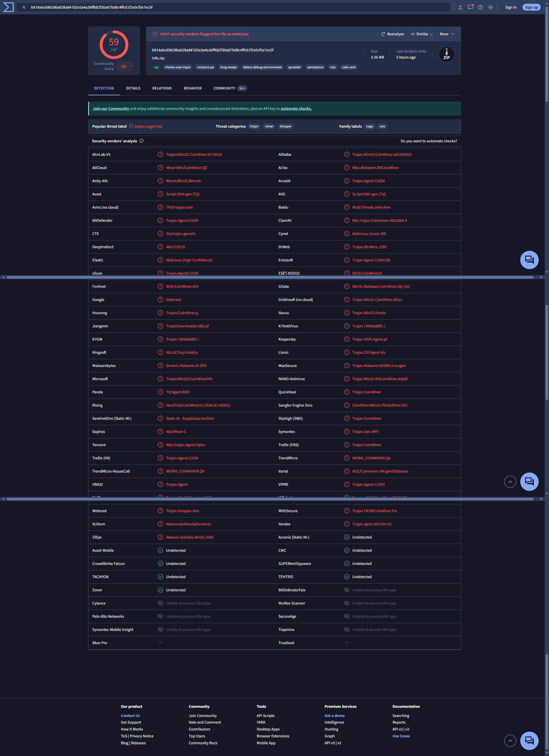Click the dropper threat category tag
Screen dimensions: 549x756
point(285,126)
